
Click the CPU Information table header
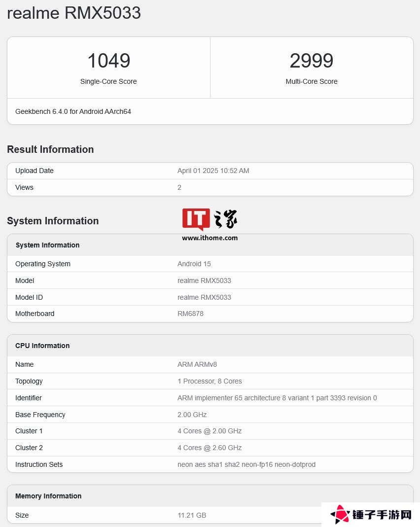point(42,346)
